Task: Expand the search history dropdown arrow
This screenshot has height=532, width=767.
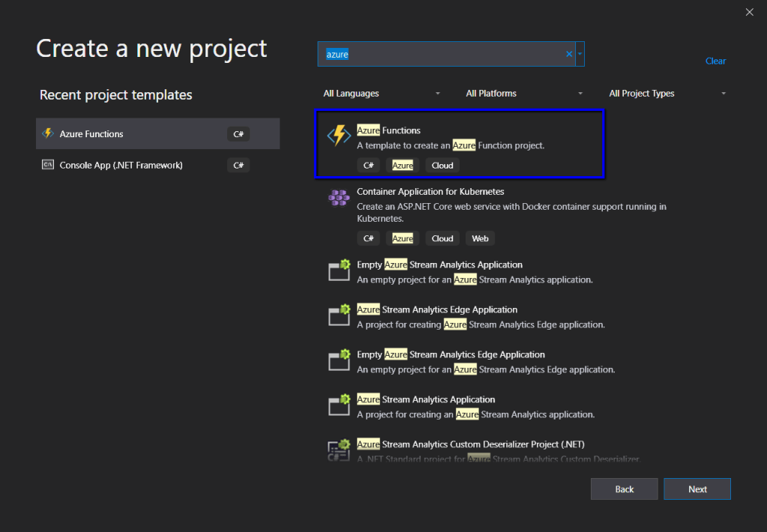Action: click(580, 54)
